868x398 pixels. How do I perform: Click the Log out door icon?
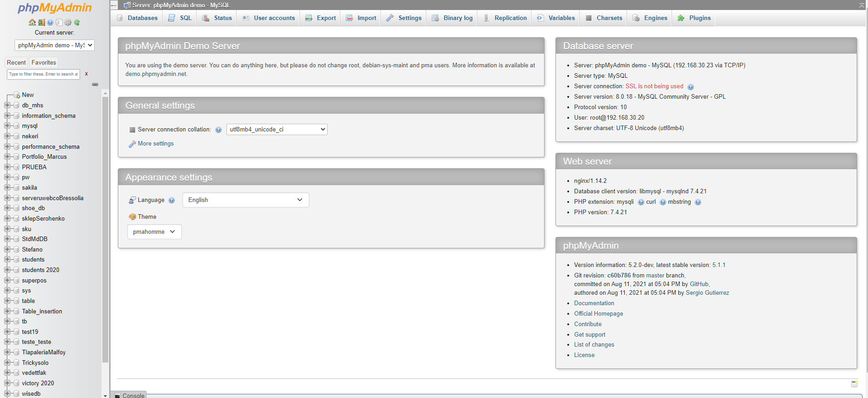(x=41, y=22)
